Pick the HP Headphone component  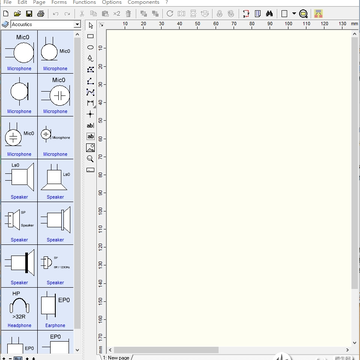pyautogui.click(x=19, y=309)
